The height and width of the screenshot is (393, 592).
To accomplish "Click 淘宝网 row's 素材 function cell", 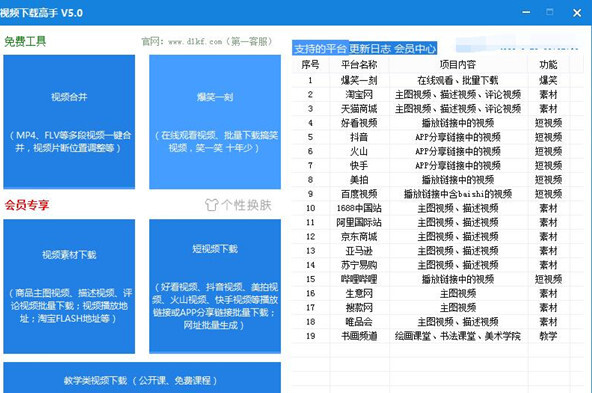I will coord(548,94).
